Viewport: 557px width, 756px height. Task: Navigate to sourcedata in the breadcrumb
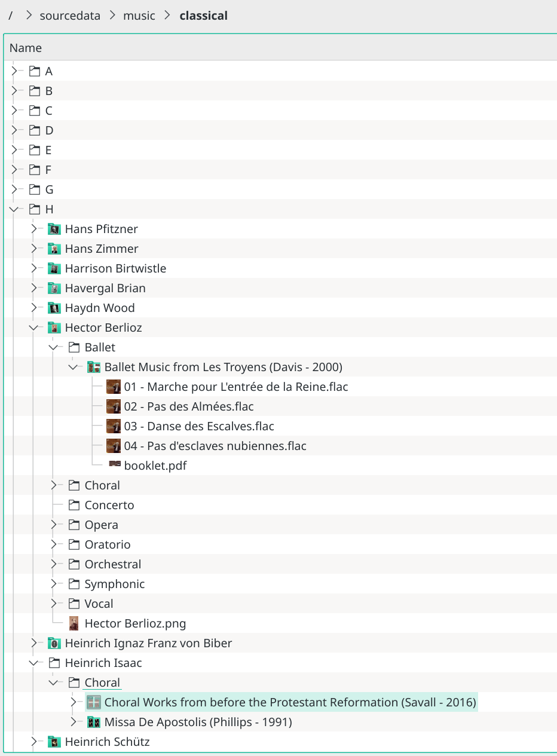(70, 16)
